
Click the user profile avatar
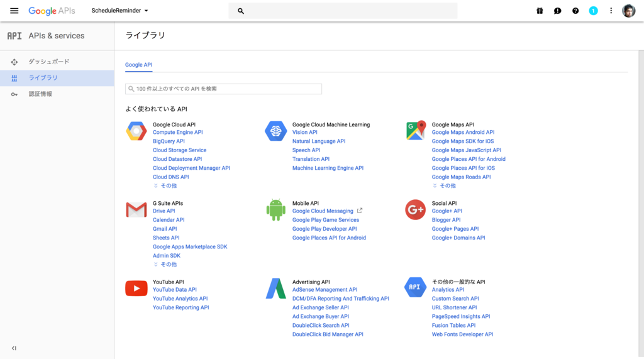click(628, 11)
